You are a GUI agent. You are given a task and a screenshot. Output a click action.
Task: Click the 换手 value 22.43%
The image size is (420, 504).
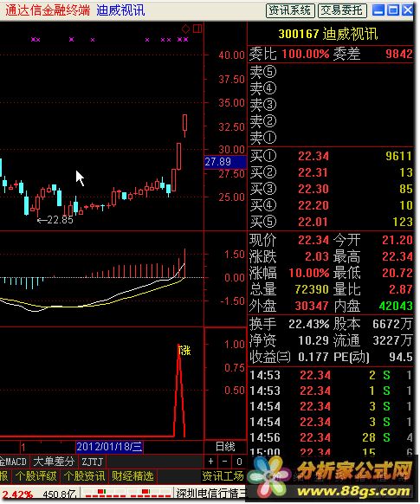click(x=309, y=325)
